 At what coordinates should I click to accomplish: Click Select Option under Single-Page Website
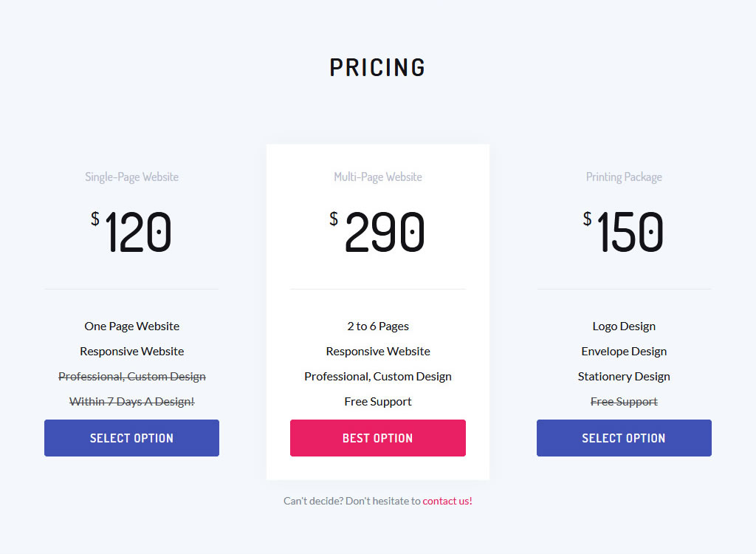(x=131, y=438)
